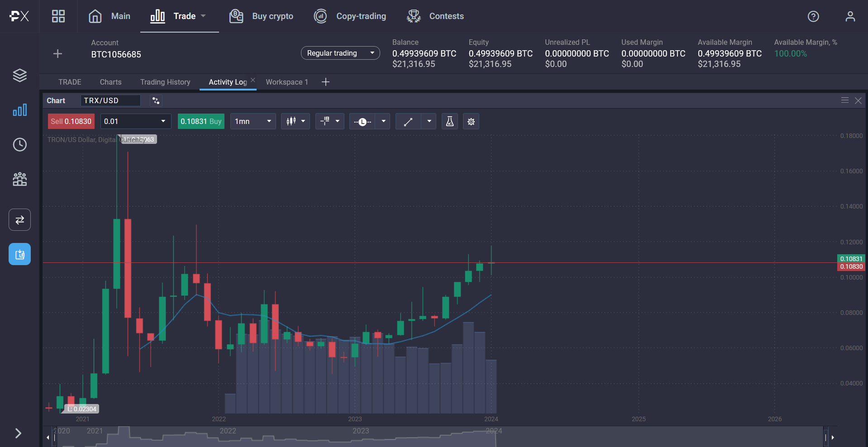Grab the navigator right range handle
The width and height of the screenshot is (868, 447).
pos(825,437)
